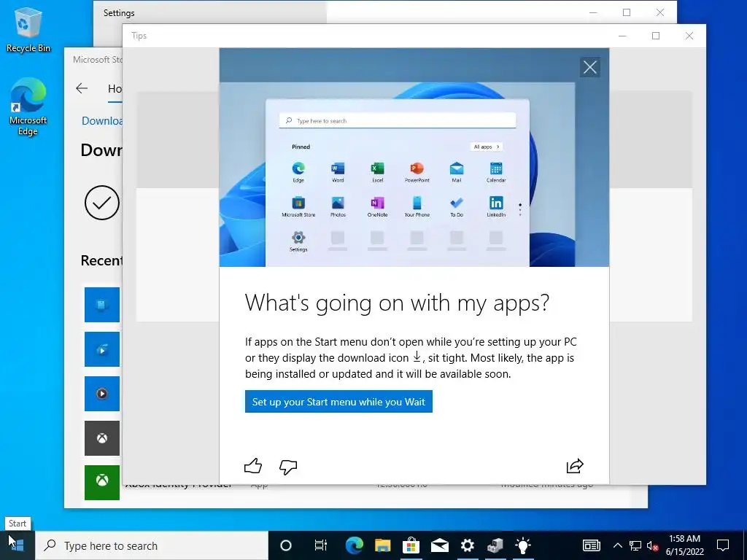Screen dimensions: 747x560
Task: Dislike this tip with the thumbs down icon
Action: pos(288,467)
